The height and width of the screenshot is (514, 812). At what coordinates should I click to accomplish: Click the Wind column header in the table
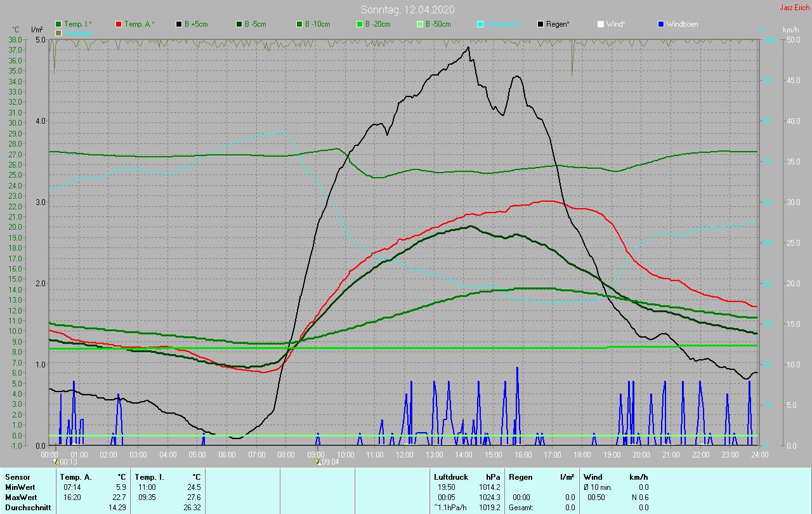pos(593,477)
